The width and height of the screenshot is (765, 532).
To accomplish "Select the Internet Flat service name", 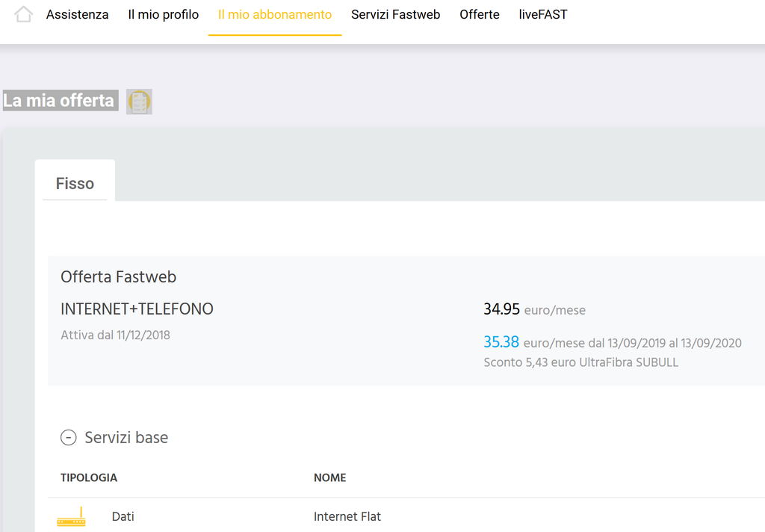I will (x=347, y=517).
